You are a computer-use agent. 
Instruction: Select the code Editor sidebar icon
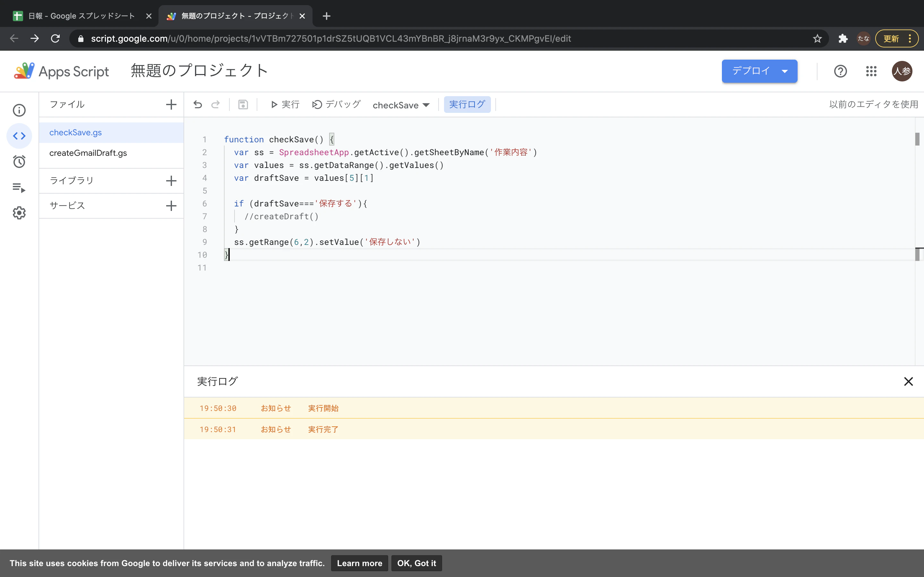(19, 136)
